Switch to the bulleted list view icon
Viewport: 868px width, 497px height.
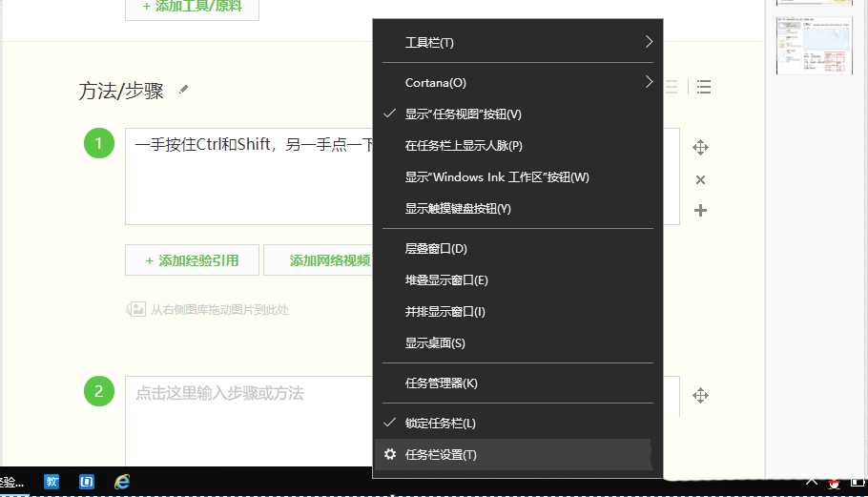click(704, 87)
